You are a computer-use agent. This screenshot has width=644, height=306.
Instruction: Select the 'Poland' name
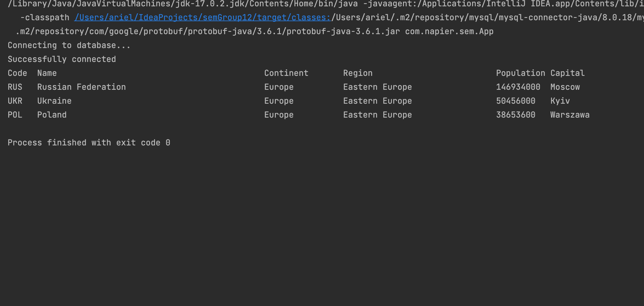click(52, 115)
